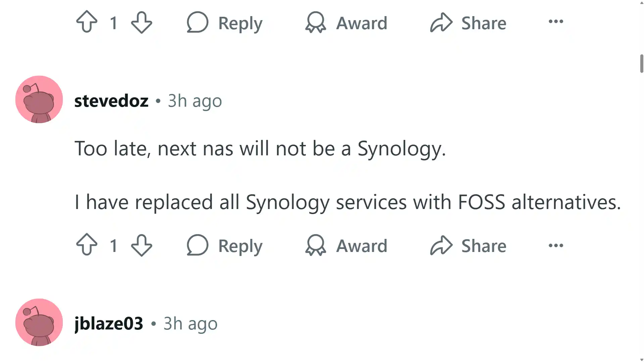Share the top comment
This screenshot has width=644, height=362.
(468, 23)
